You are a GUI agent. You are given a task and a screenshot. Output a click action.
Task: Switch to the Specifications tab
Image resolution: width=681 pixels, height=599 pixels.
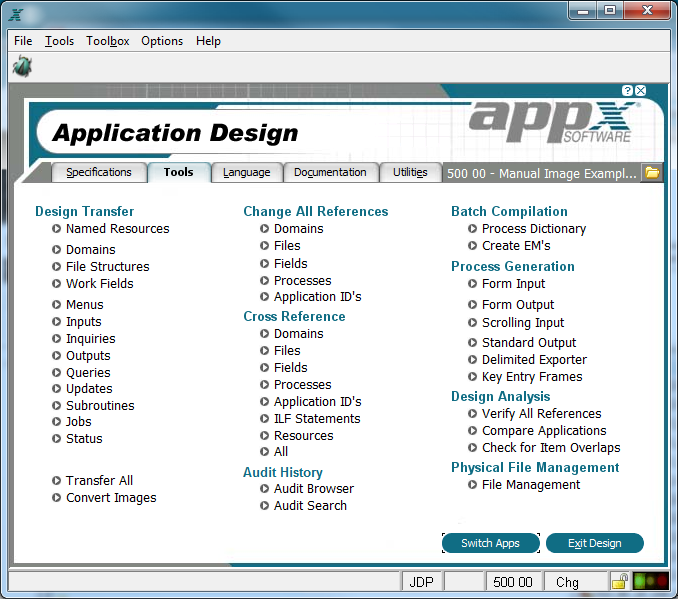(99, 172)
